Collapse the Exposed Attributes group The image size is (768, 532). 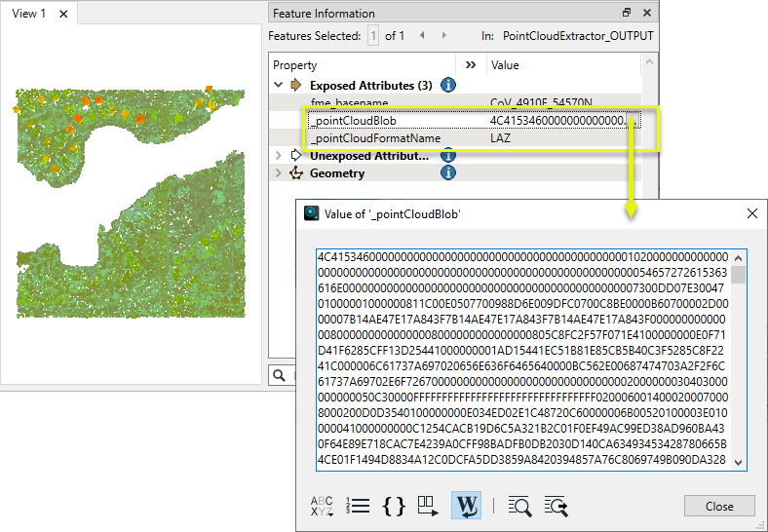pos(279,86)
